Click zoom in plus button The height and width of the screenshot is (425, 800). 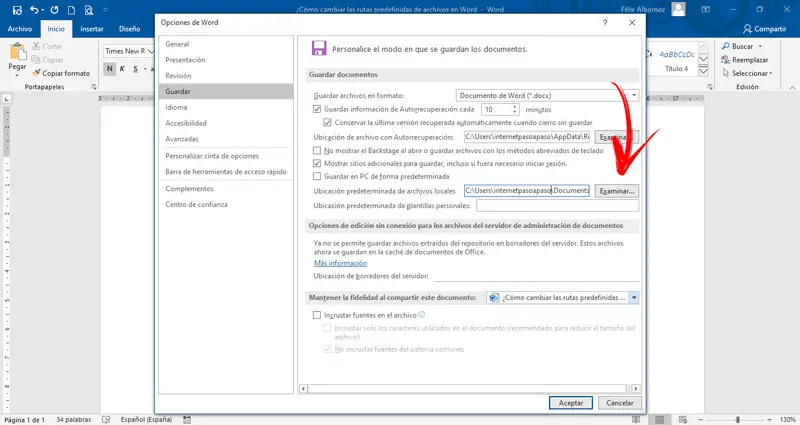pyautogui.click(x=769, y=419)
